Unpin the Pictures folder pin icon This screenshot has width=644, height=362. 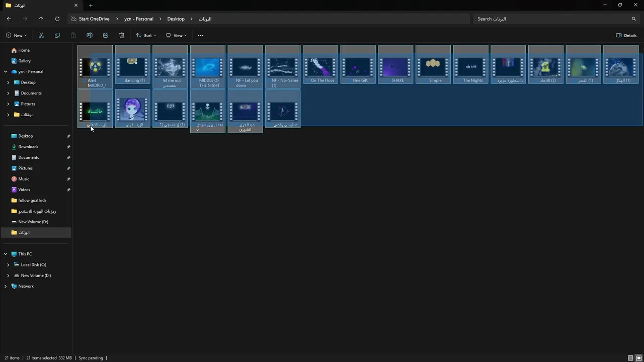pos(68,168)
